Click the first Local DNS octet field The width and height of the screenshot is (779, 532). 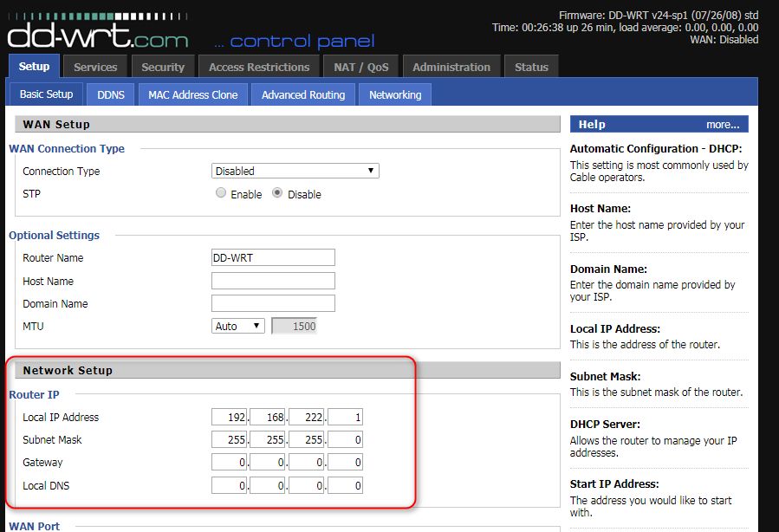pyautogui.click(x=229, y=485)
